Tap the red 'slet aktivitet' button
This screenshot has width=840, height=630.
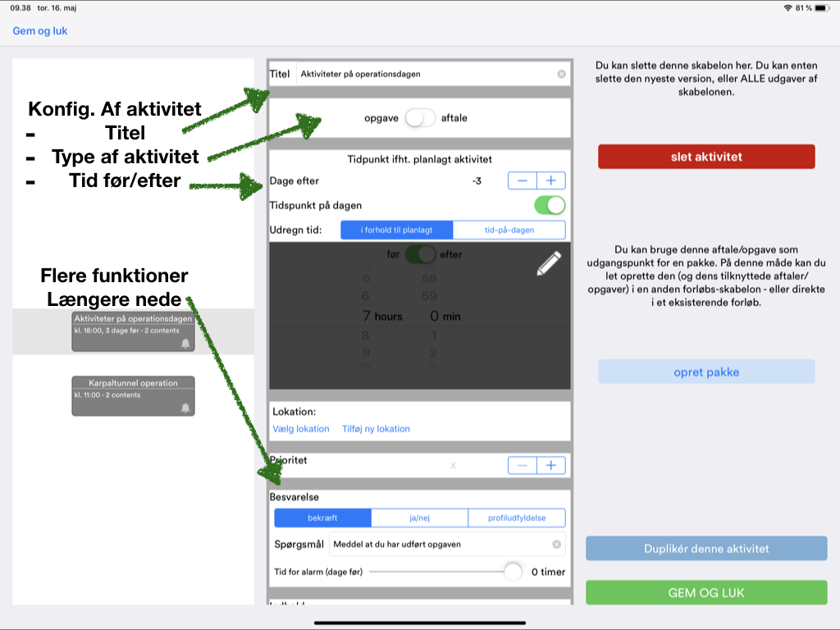706,157
